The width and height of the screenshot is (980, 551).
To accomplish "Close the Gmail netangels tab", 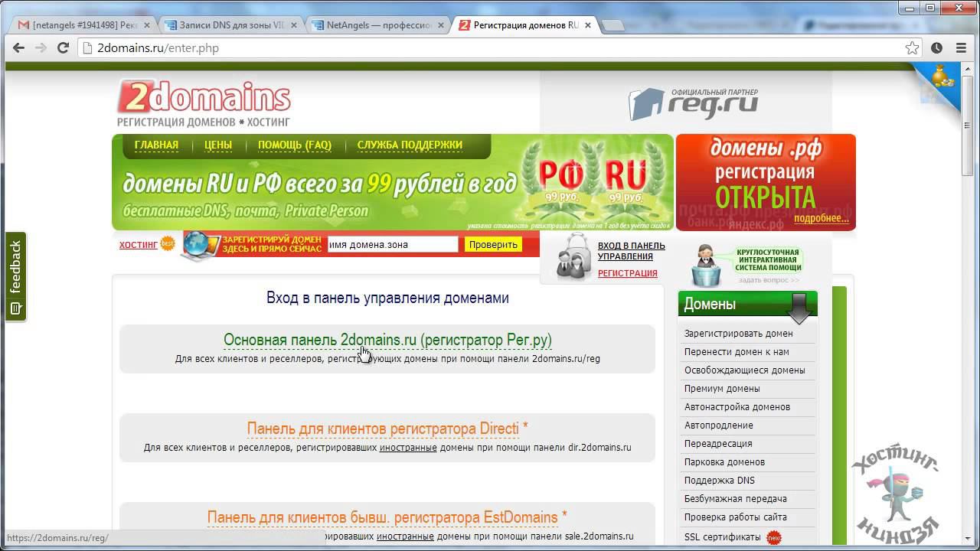I will coord(148,25).
